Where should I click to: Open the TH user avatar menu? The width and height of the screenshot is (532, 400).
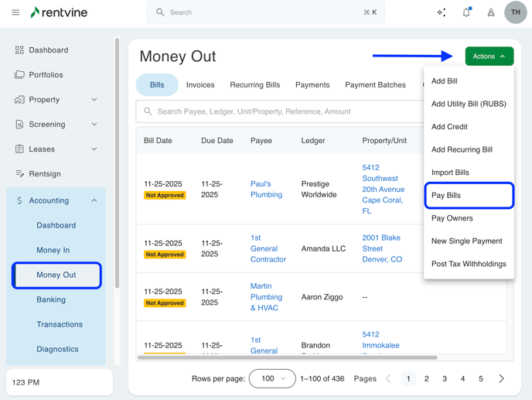[515, 12]
